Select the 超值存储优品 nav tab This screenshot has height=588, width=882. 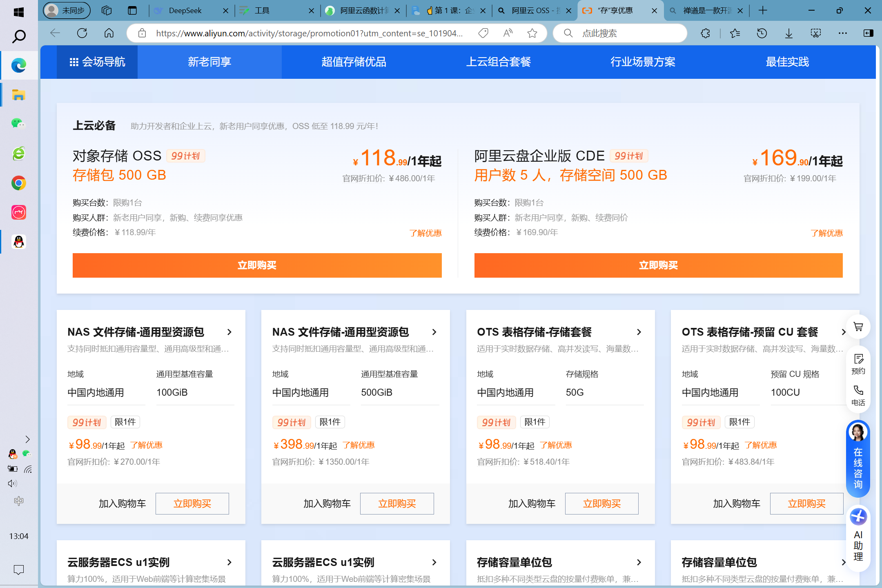coord(354,62)
